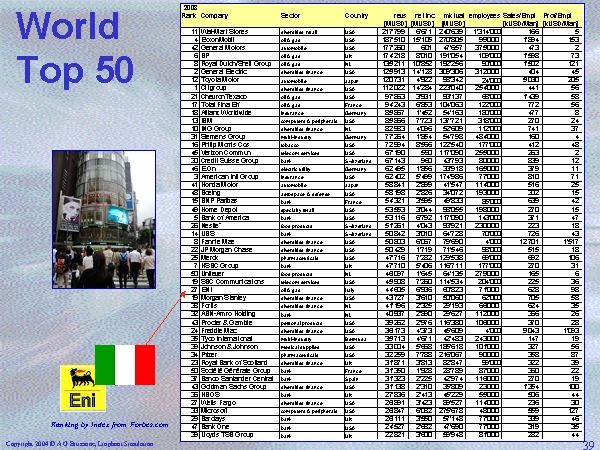The height and width of the screenshot is (450, 600).
Task: Select the ABN-Amro Holding cell
Action: coord(240,314)
